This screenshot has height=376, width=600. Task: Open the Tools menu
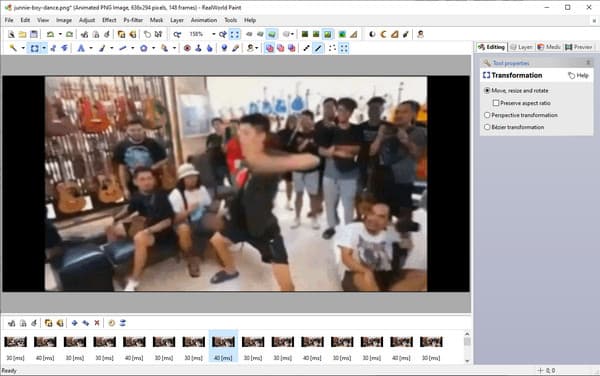pos(230,20)
